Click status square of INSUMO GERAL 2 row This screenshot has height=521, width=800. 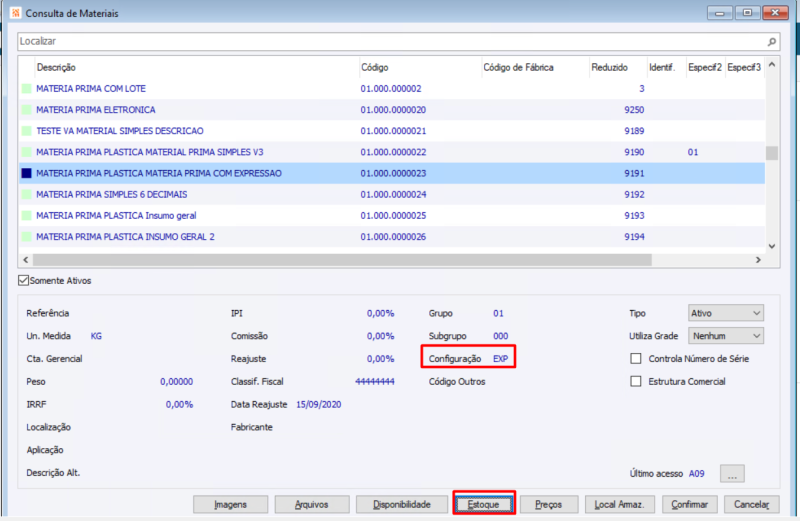27,237
